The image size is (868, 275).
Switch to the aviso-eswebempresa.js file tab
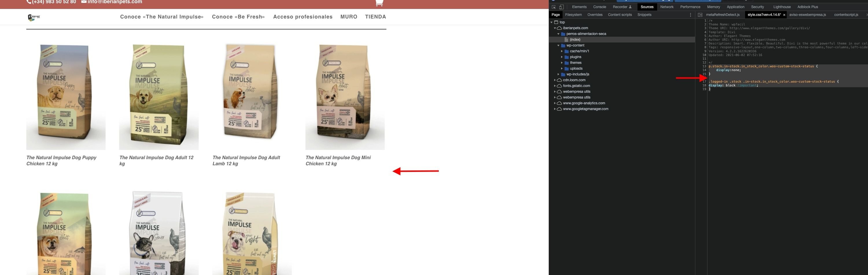(x=808, y=15)
